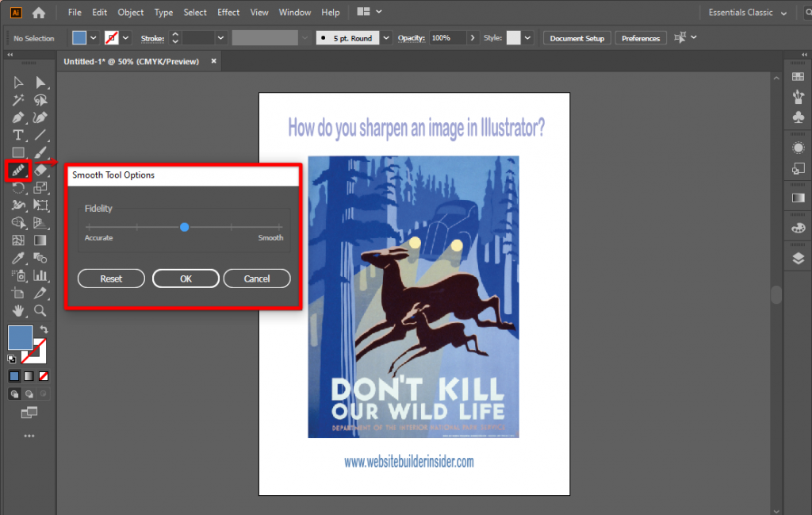Activate the Zoom tool
812x515 pixels.
tap(40, 312)
